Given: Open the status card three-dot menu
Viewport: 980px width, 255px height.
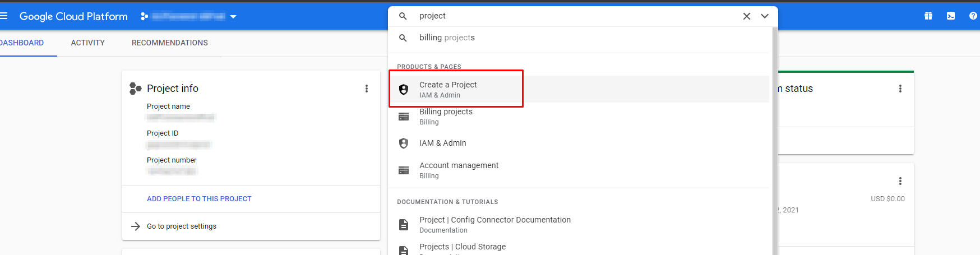Looking at the screenshot, I should coord(900,89).
